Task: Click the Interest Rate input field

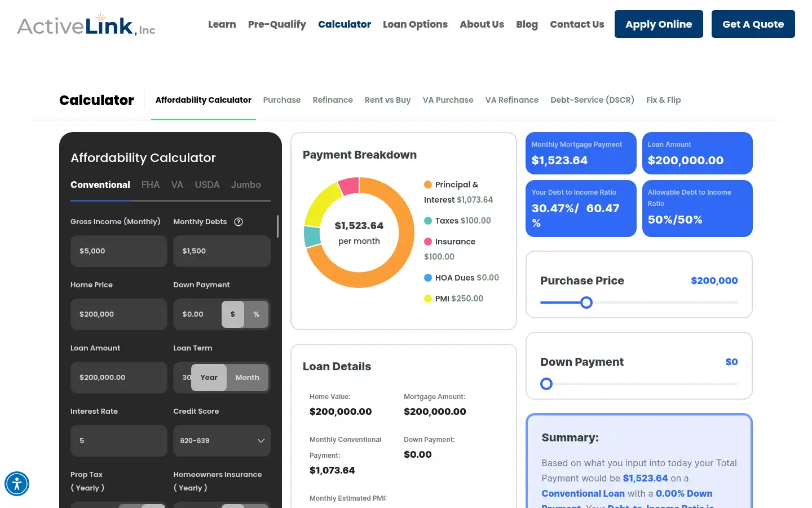Action: click(x=119, y=441)
